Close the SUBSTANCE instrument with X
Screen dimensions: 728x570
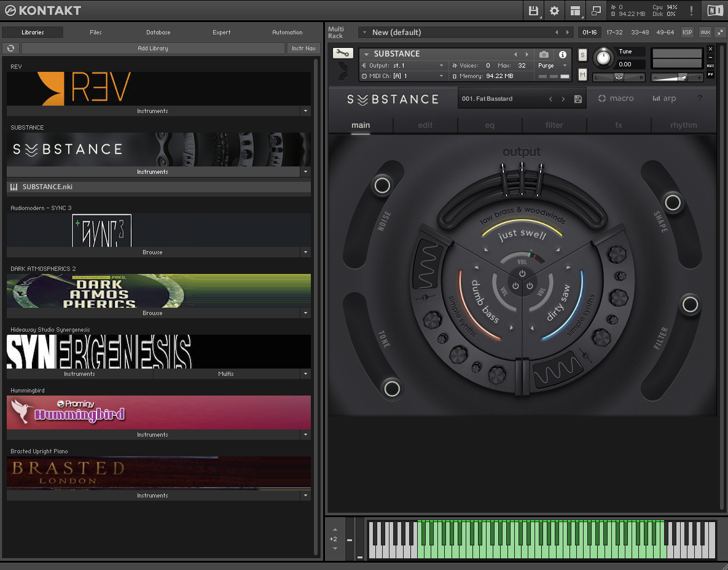(x=710, y=49)
